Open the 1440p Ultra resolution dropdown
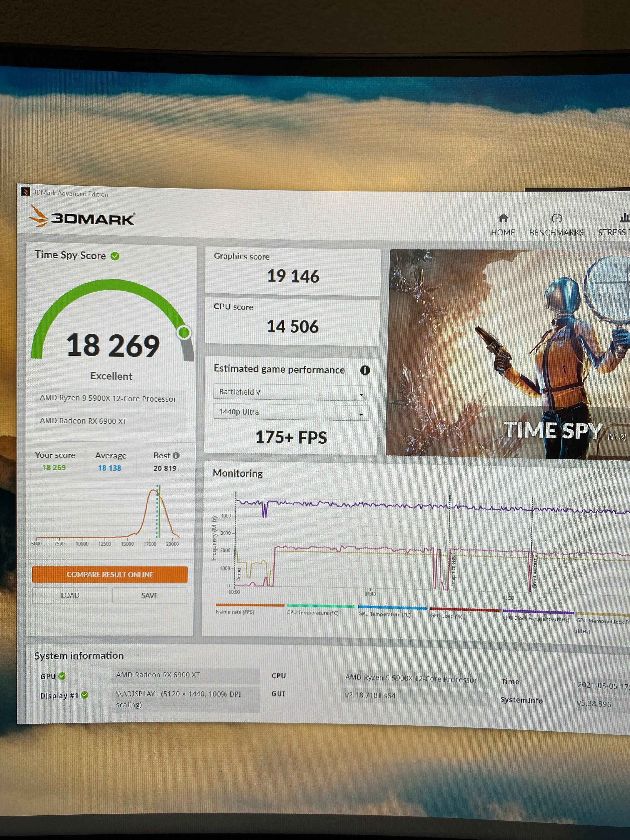The height and width of the screenshot is (840, 630). (291, 412)
